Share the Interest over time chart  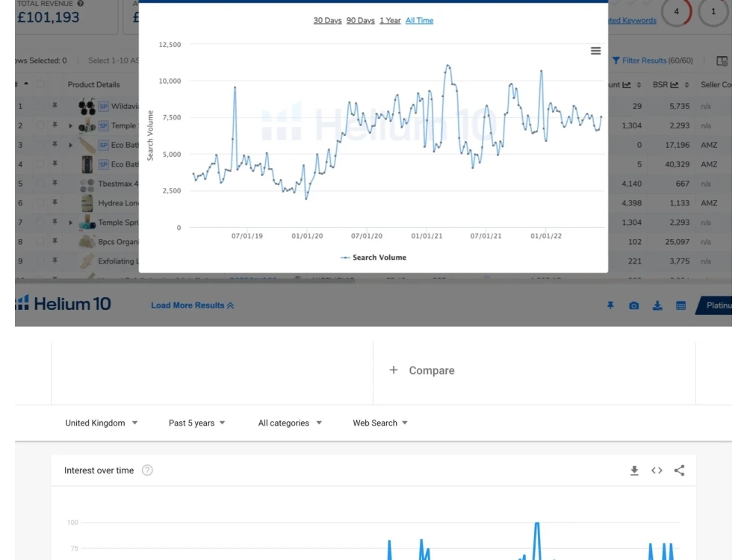(x=679, y=470)
